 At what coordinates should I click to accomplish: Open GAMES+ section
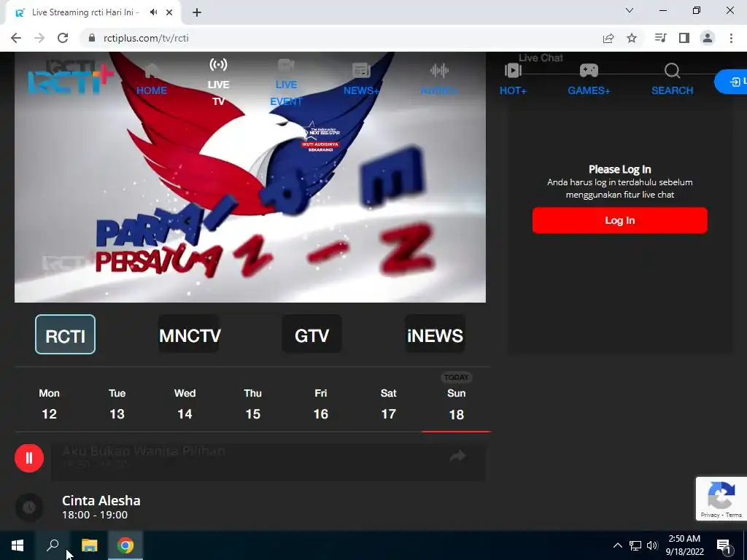click(x=589, y=80)
